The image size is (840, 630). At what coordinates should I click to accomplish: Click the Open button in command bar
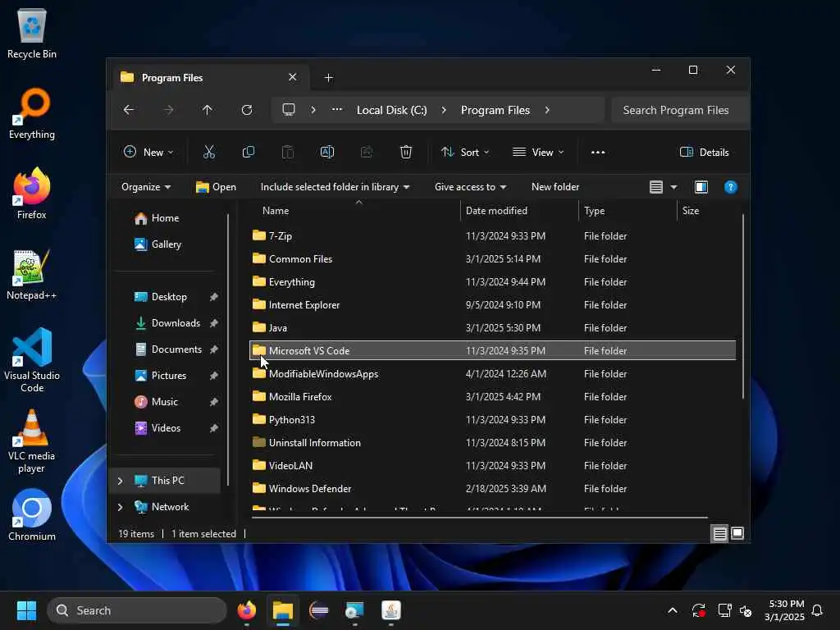(x=216, y=187)
